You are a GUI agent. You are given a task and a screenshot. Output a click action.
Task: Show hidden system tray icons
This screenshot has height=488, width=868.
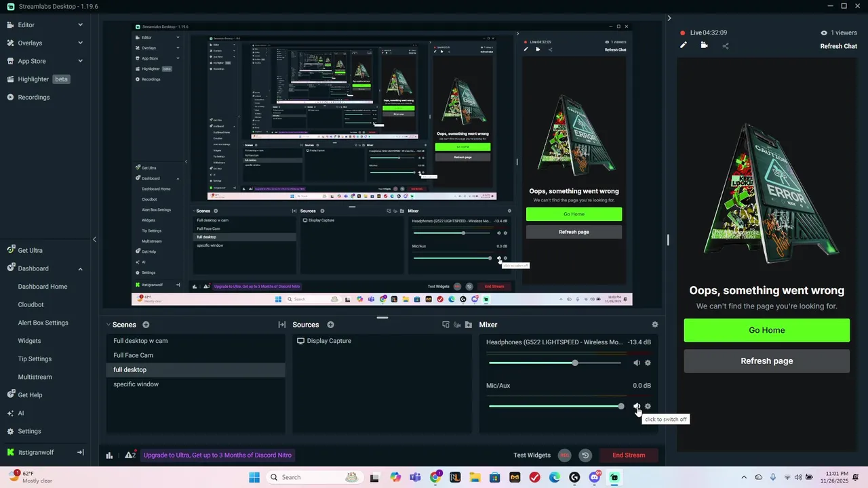(744, 477)
